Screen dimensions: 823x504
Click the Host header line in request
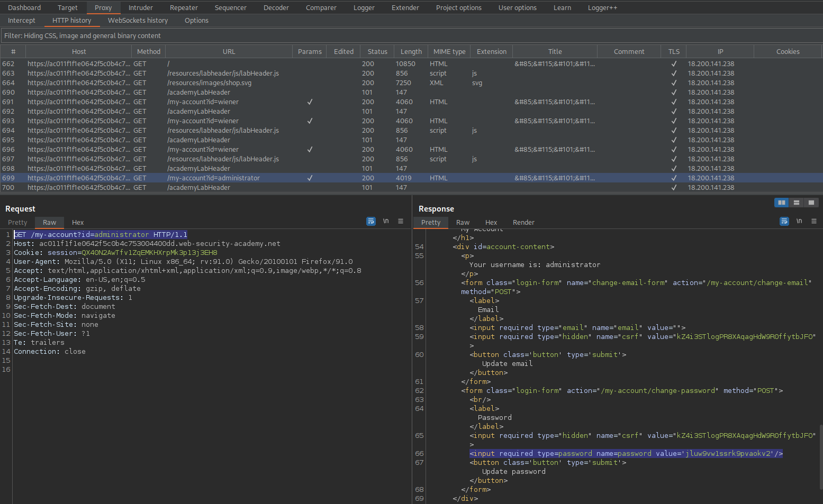pos(147,243)
